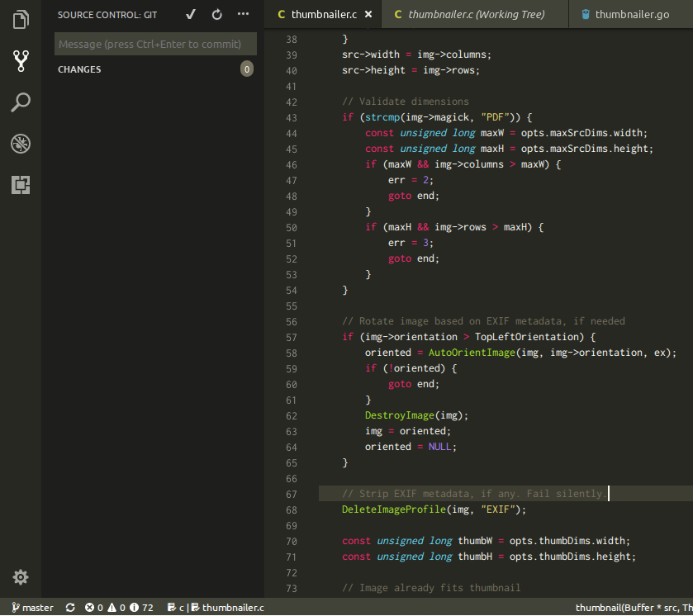The height and width of the screenshot is (616, 693).
Task: Synchronize changes via status bar sync icon
Action: coord(70,608)
